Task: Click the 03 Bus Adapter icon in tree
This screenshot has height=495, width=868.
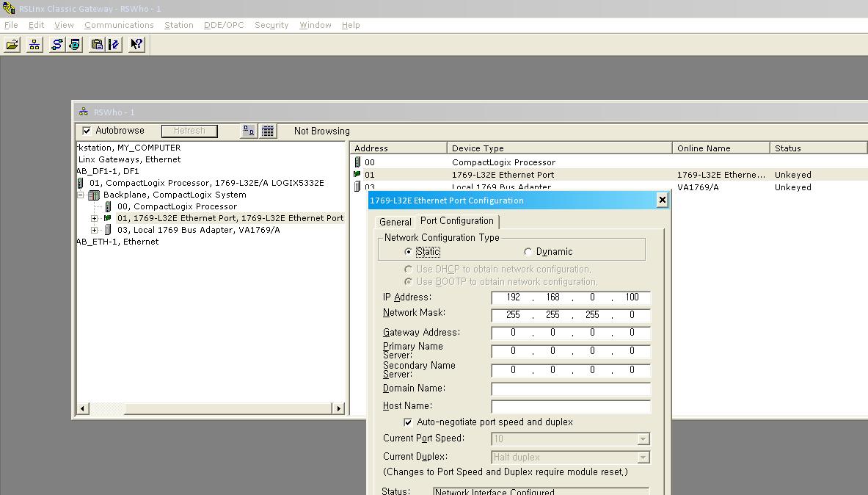Action: (108, 229)
